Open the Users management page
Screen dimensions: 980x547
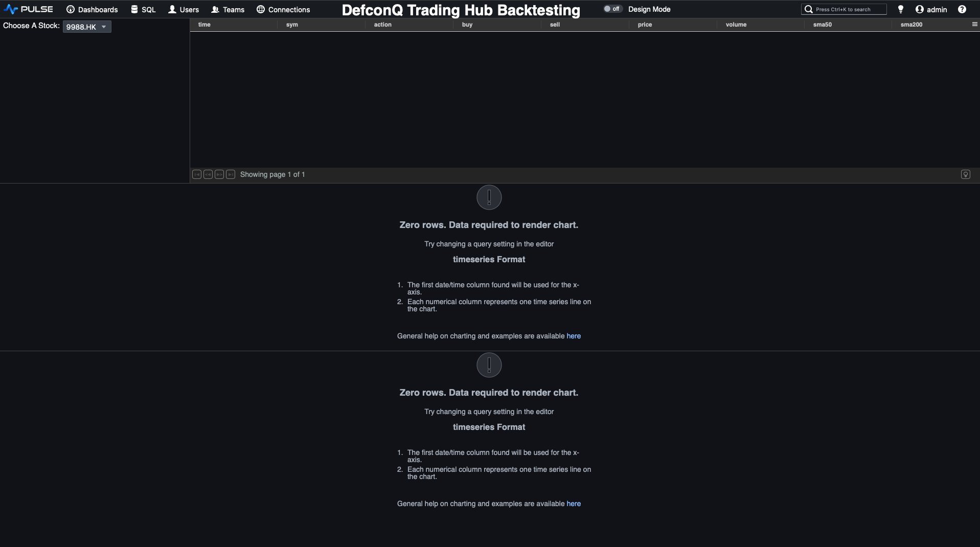pos(183,9)
